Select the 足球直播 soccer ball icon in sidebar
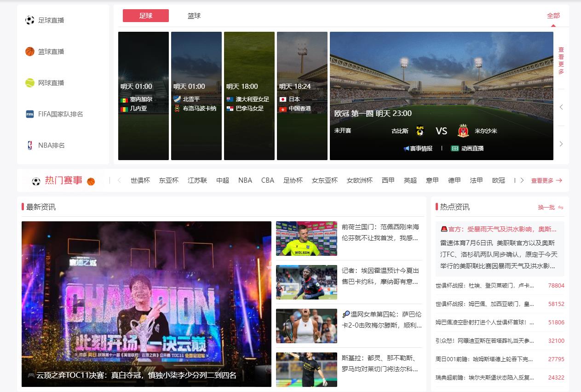Viewport: 581px width, 392px height. [29, 19]
